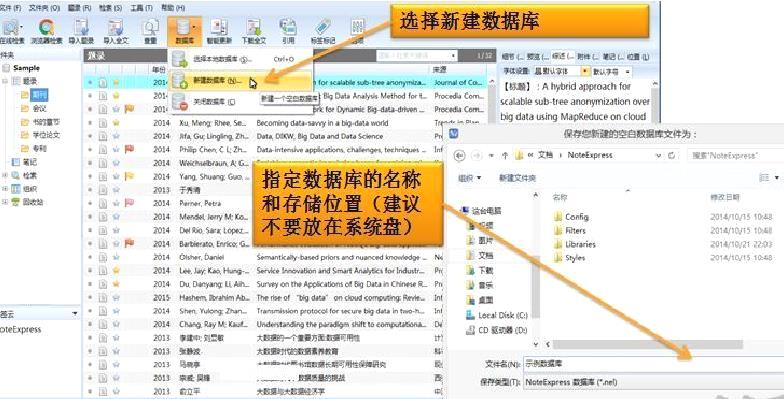Open the 在线检索 online search tool

[x=11, y=31]
